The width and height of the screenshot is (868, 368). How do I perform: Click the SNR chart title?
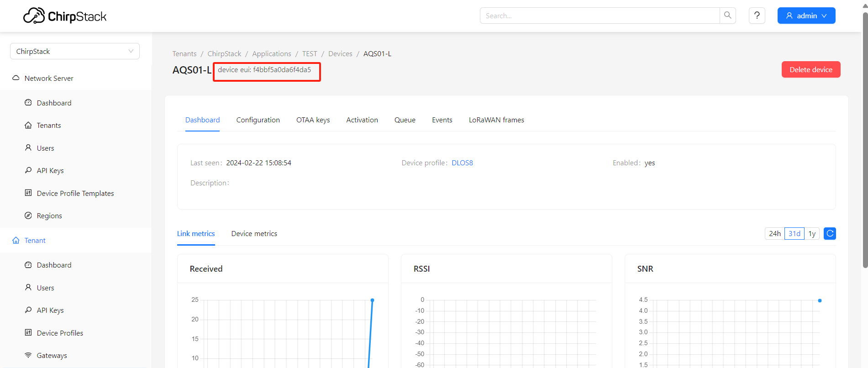(645, 268)
